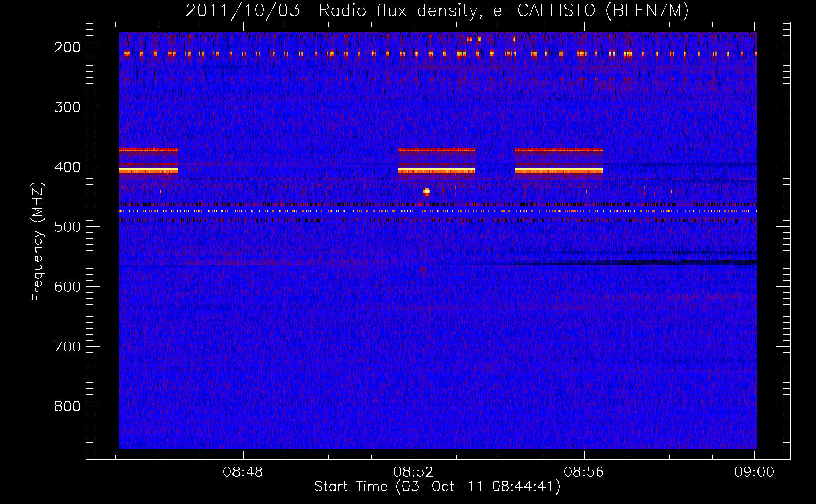Click the 08:48 time tick label
Viewport: 816px width, 504px height.
243,472
